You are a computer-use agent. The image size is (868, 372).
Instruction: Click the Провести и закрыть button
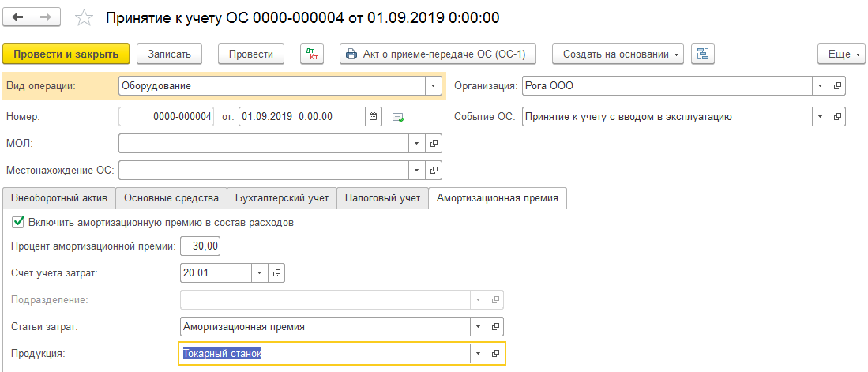pos(66,54)
